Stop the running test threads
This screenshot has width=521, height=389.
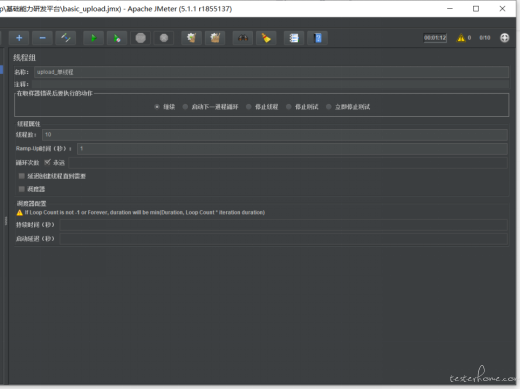click(141, 38)
